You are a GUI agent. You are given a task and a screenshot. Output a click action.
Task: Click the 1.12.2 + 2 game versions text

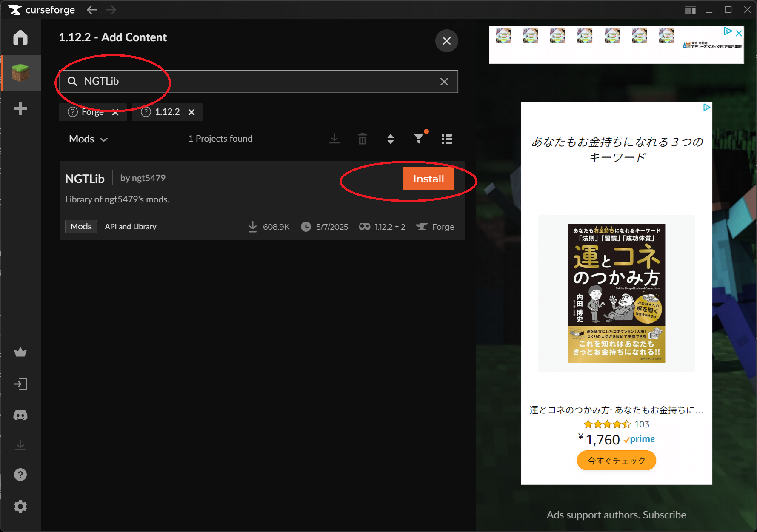point(390,227)
